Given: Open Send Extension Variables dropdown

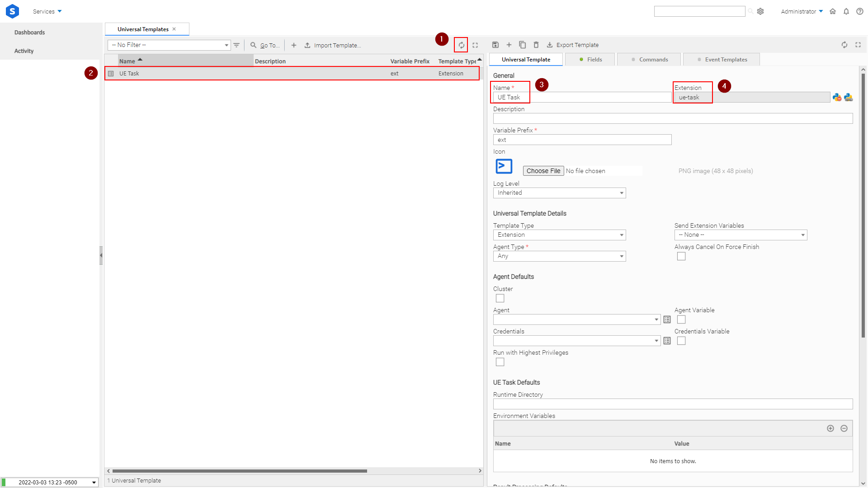Looking at the screenshot, I should point(741,235).
